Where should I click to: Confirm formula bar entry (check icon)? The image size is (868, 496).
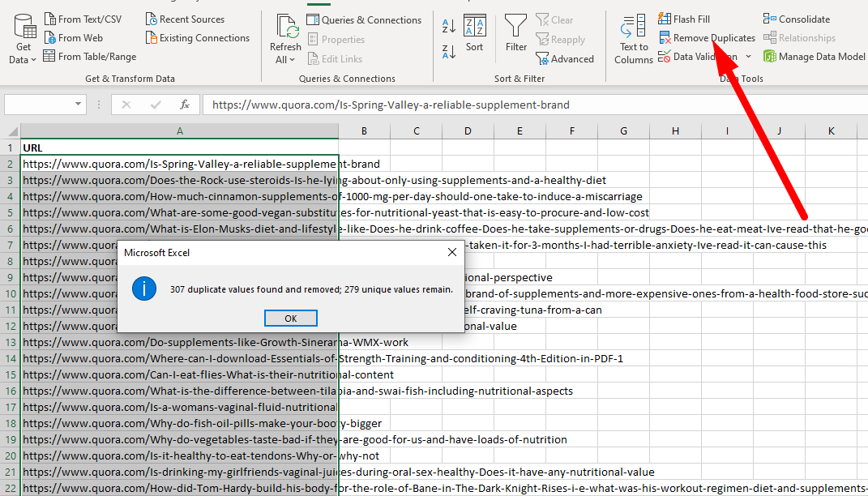pos(156,105)
